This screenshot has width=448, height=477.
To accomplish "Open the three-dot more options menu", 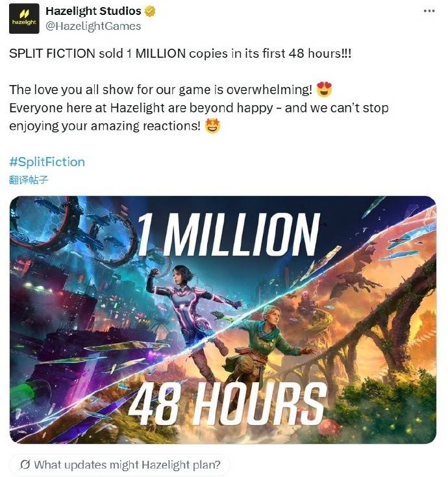I will [429, 11].
